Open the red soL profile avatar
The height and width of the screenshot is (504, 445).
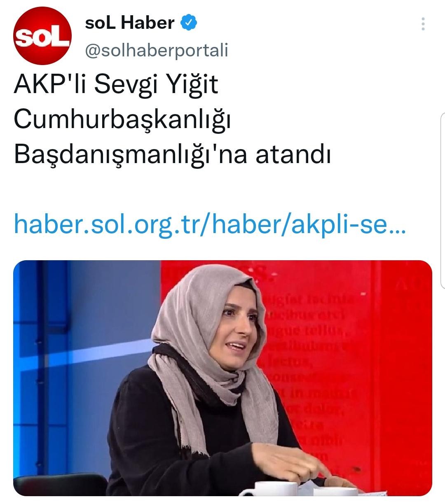coord(43,36)
